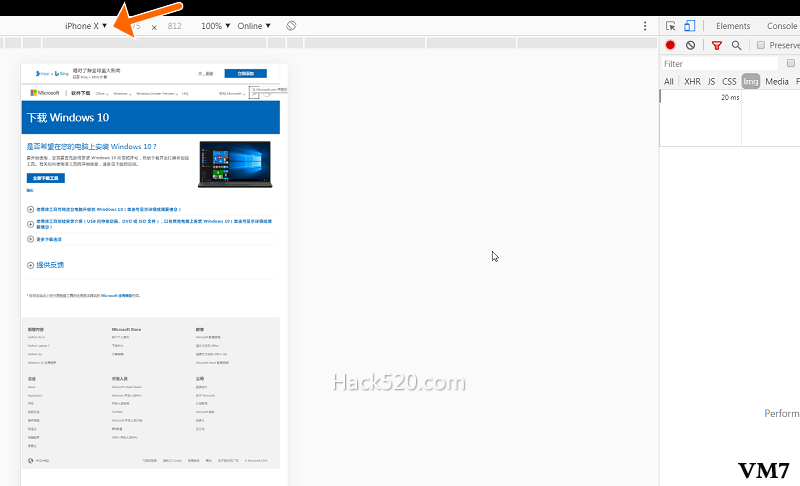Open the device toolbar three-dot menu

click(x=645, y=26)
